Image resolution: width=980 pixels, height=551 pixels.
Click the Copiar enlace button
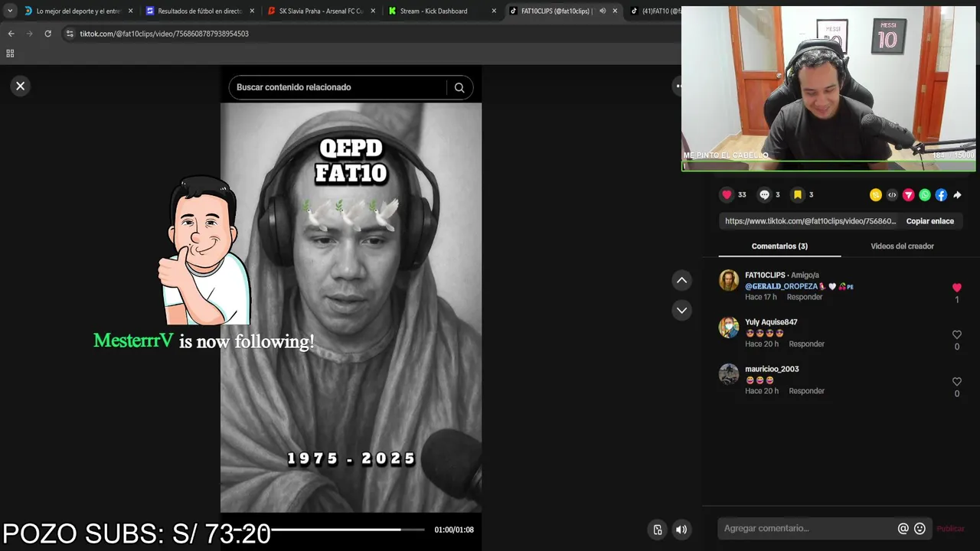929,221
